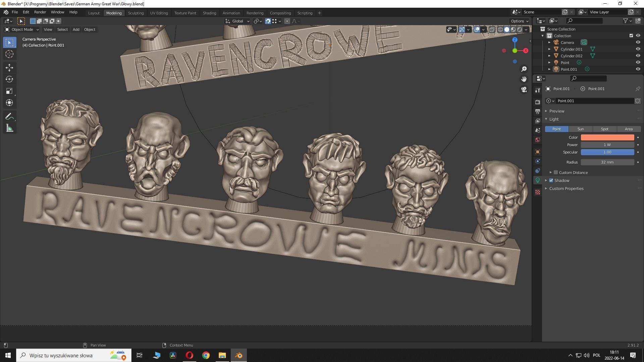This screenshot has height=362, width=644.
Task: Open Object Constraints properties tab
Action: (538, 171)
